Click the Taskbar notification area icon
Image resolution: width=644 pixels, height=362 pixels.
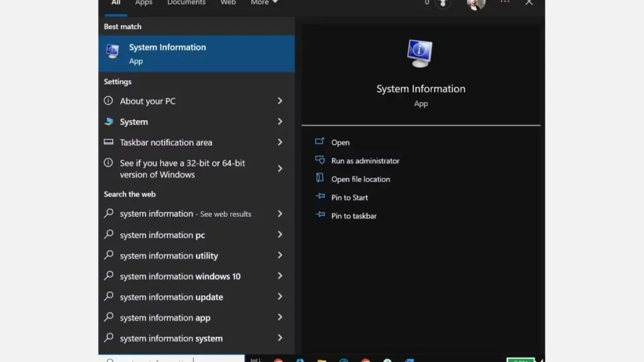[x=108, y=142]
